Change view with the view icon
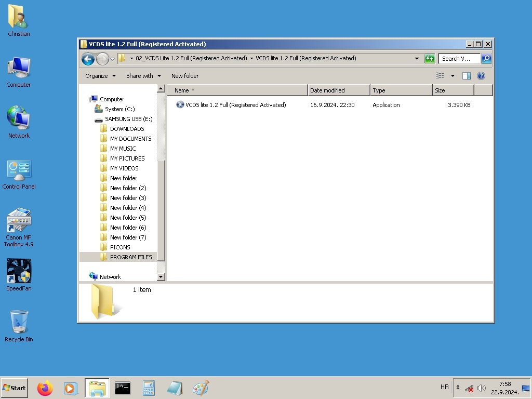The width and height of the screenshot is (532, 399). [440, 76]
